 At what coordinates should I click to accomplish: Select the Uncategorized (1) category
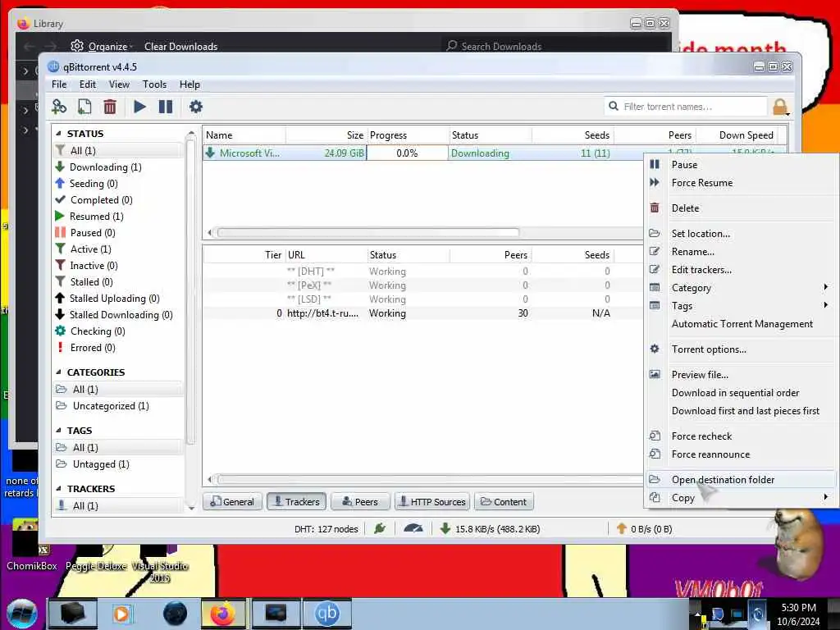tap(118, 406)
